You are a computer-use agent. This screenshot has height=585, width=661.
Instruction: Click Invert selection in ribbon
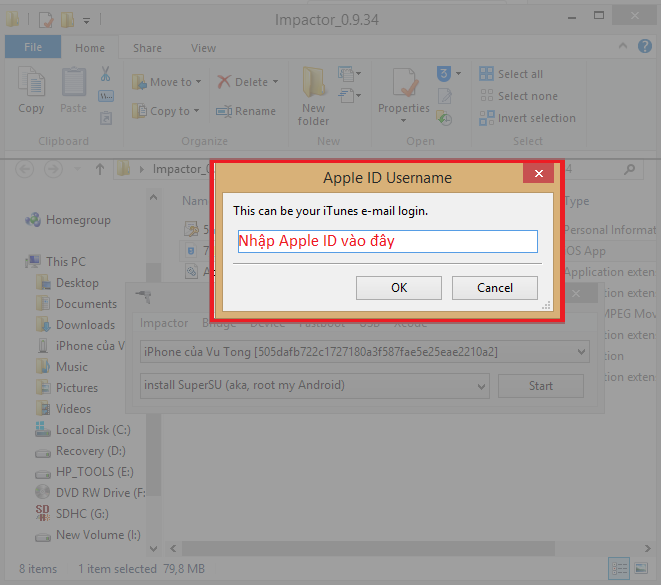pos(527,118)
